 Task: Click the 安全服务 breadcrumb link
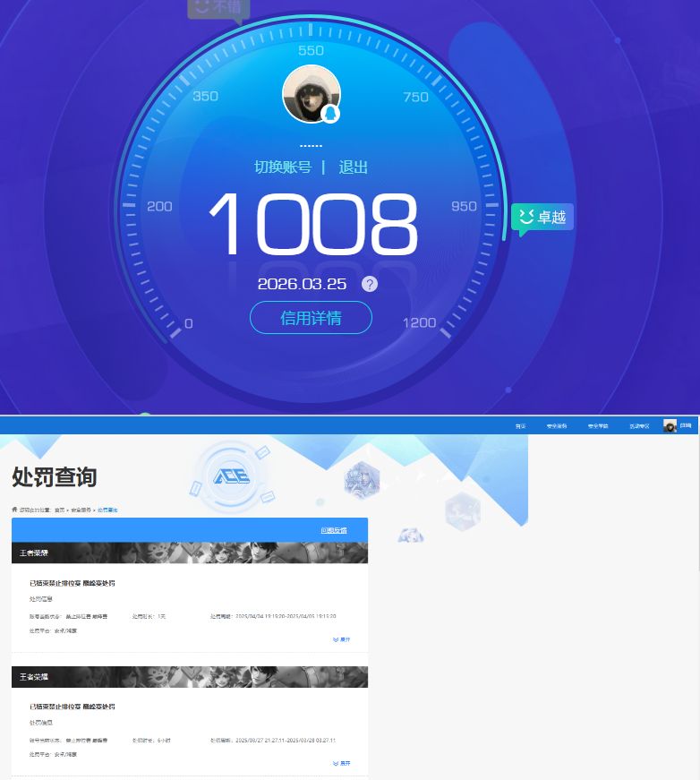pyautogui.click(x=81, y=510)
